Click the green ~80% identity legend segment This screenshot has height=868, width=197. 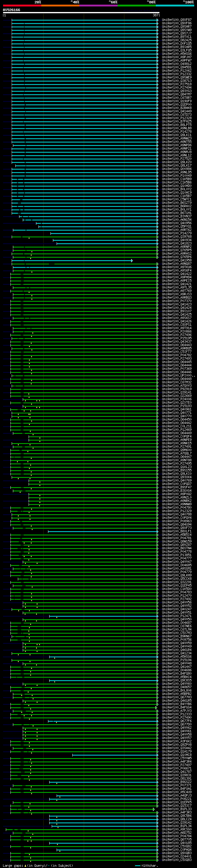(x=137, y=6)
